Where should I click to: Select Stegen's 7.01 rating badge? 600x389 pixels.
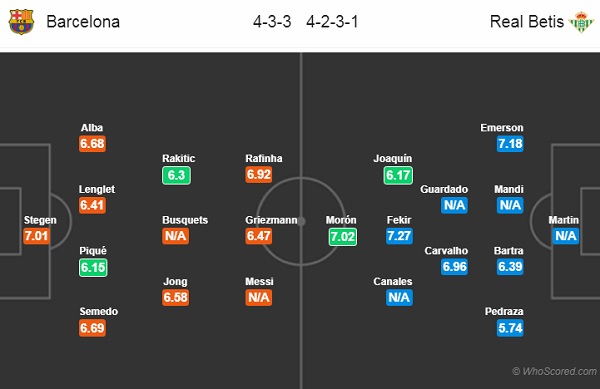point(37,236)
